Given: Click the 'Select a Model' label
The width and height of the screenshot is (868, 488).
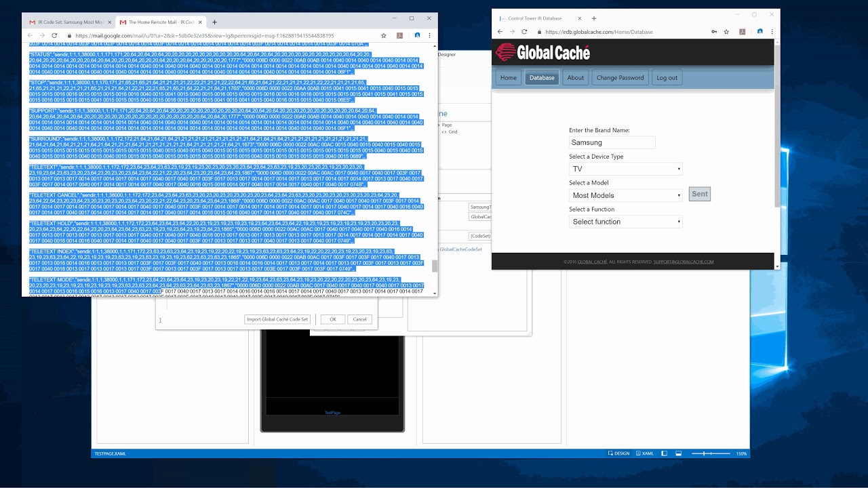Looking at the screenshot, I should [589, 183].
